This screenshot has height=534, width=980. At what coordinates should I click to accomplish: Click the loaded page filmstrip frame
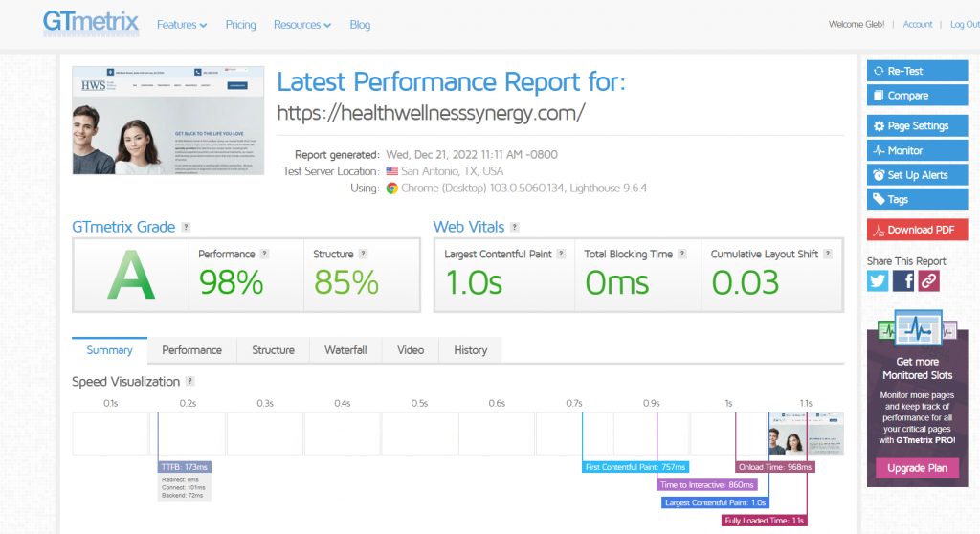click(806, 434)
